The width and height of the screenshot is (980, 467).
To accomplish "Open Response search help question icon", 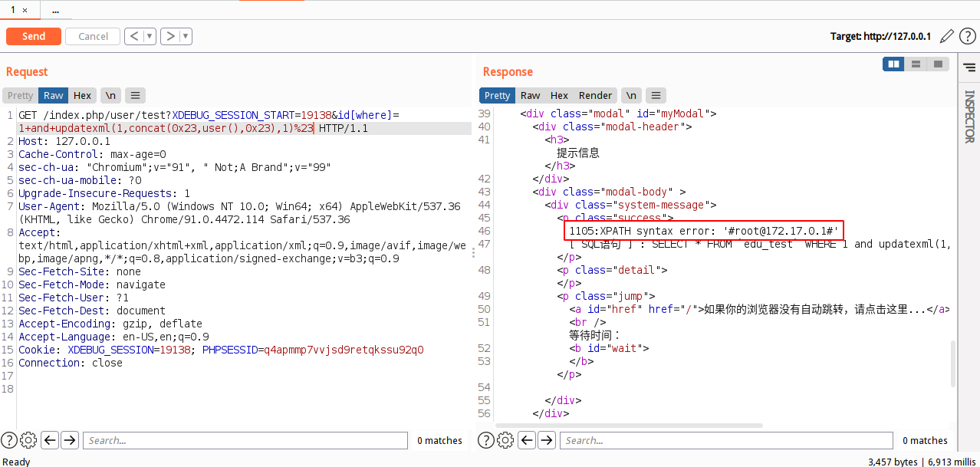I will click(486, 440).
